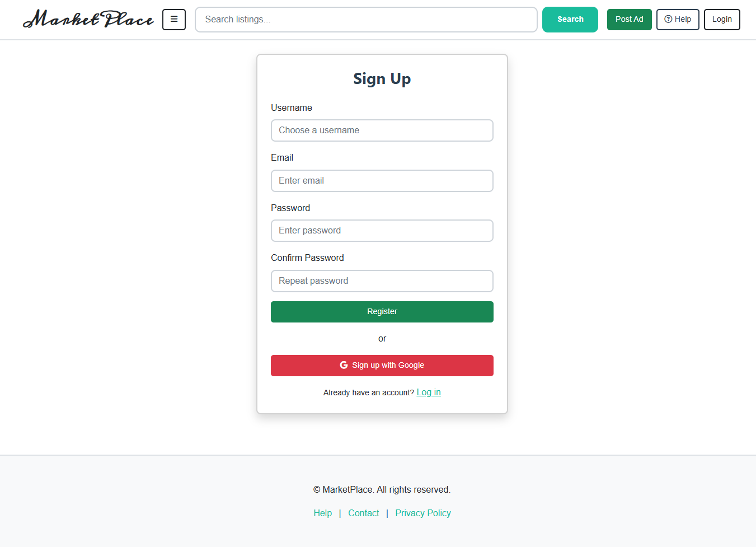Visit the Contact link in footer
This screenshot has width=756, height=547.
(363, 513)
